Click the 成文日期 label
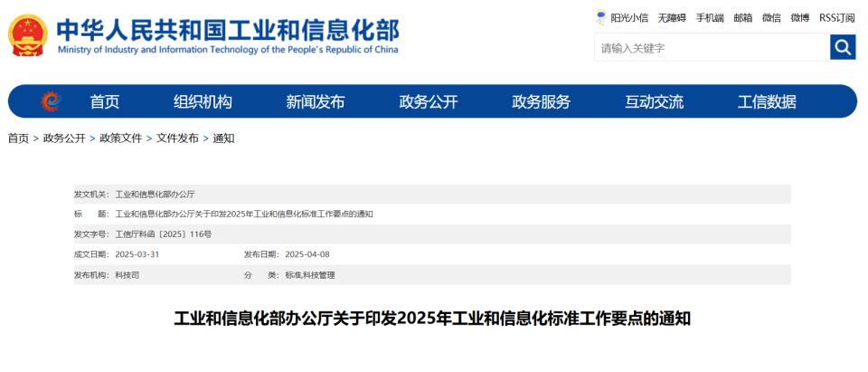The image size is (868, 372). [x=92, y=254]
